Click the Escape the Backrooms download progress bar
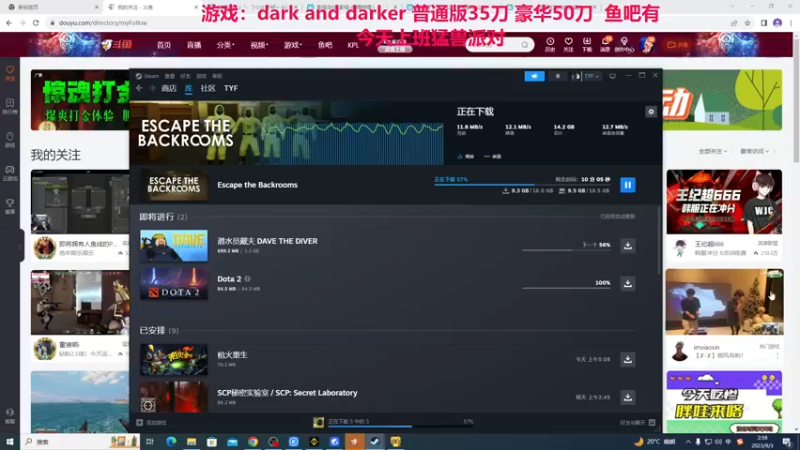 pyautogui.click(x=522, y=185)
